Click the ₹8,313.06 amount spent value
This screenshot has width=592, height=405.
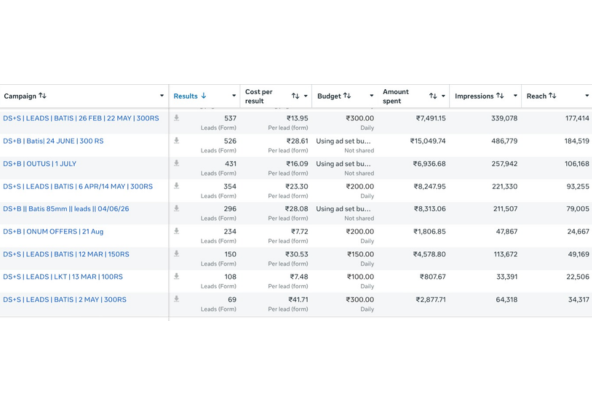pyautogui.click(x=429, y=209)
